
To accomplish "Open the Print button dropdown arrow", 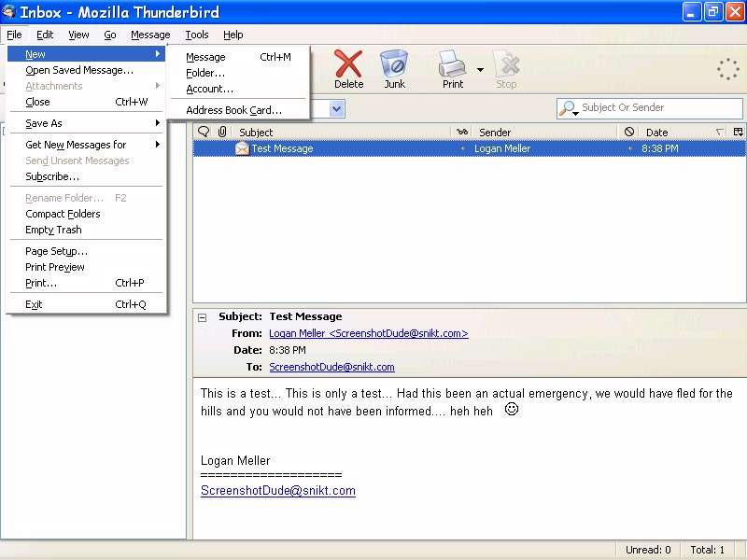I will pos(480,69).
